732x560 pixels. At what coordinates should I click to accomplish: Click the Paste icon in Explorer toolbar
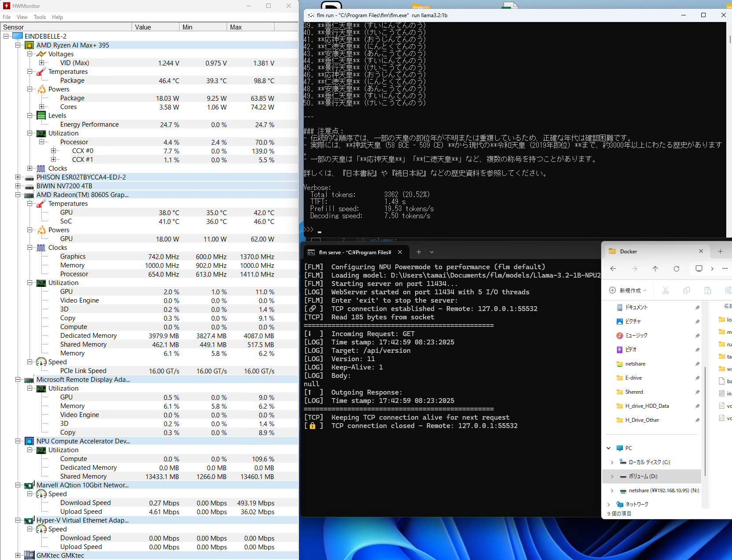708,290
